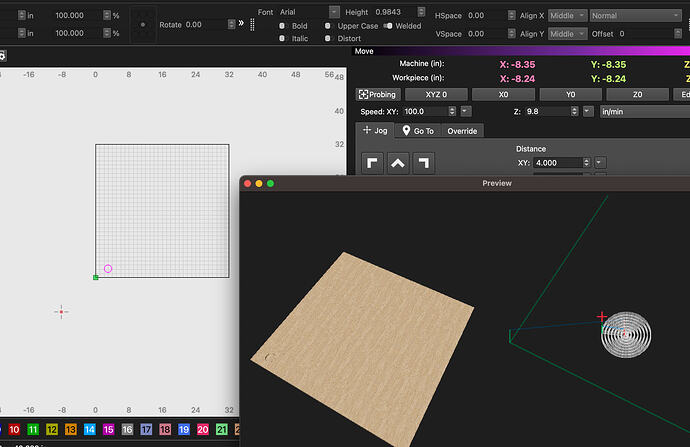Image resolution: width=690 pixels, height=447 pixels.
Task: Toggle the Welded text option
Action: coord(388,26)
